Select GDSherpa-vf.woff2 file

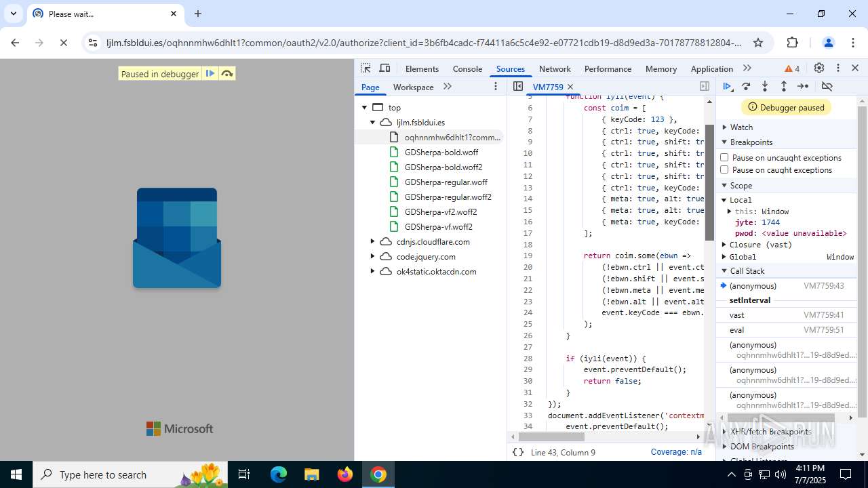[x=438, y=226]
